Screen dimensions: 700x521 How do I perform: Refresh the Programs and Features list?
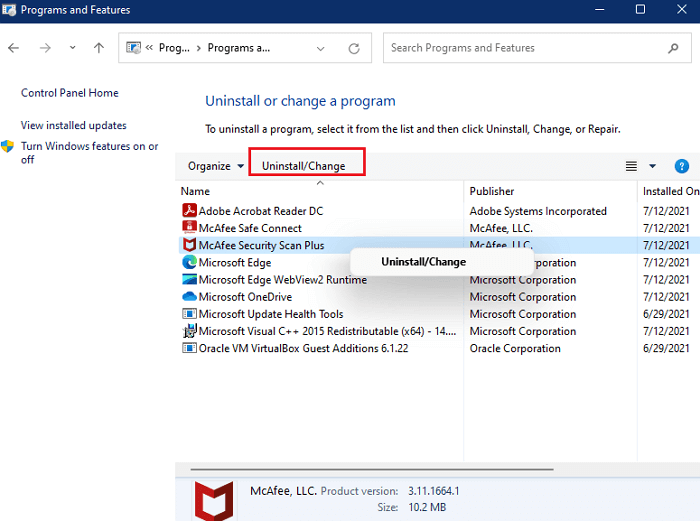[x=354, y=48]
